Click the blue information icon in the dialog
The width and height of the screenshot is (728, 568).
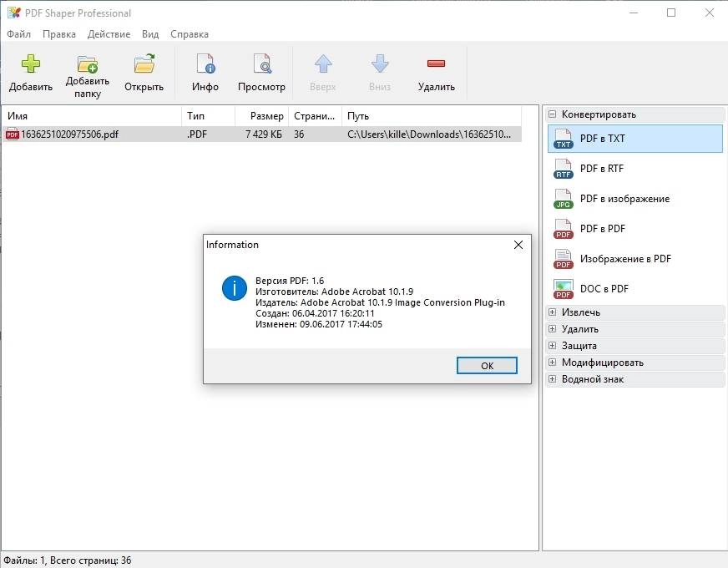coord(235,288)
